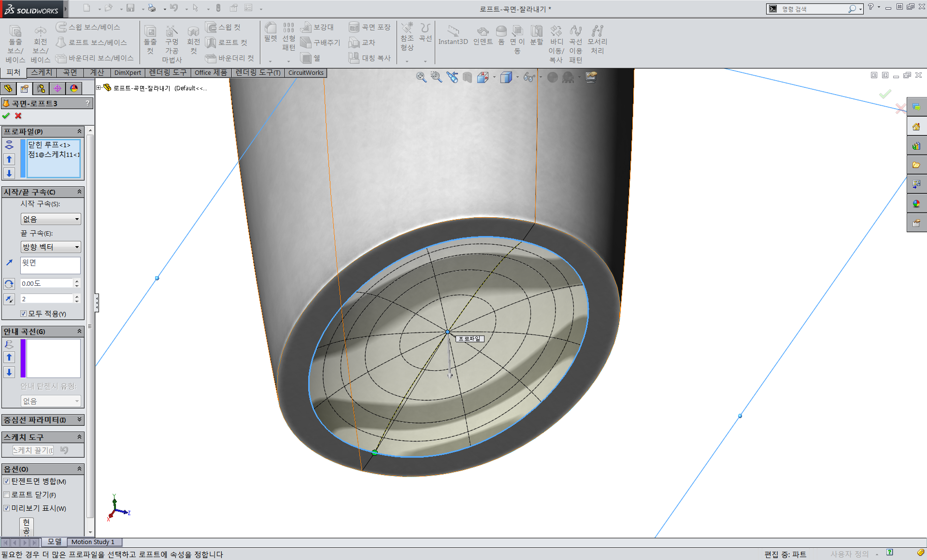This screenshot has height=560, width=927.
Task: Open the 끝 구속 end constraint dropdown
Action: (x=51, y=247)
